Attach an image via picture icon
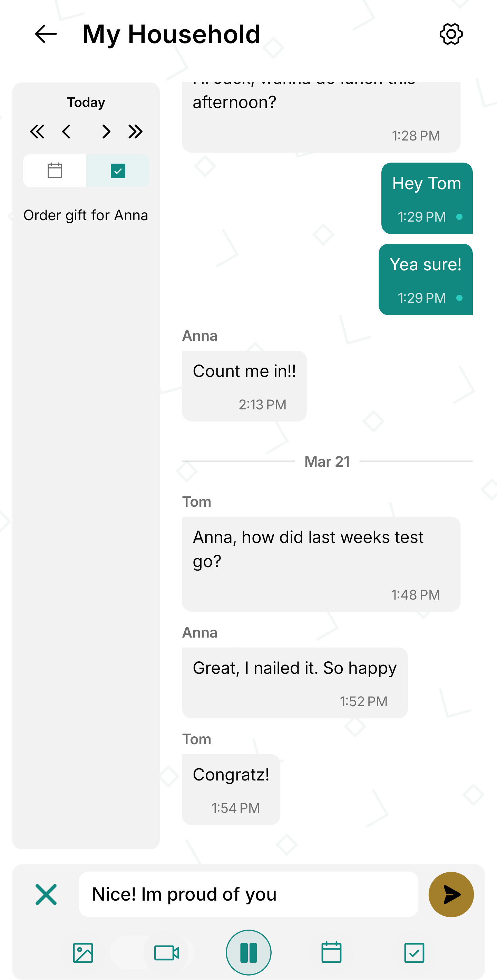Screen dimensions: 497x980 tap(83, 953)
